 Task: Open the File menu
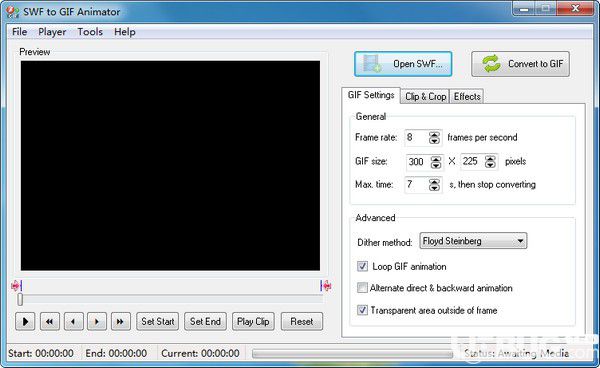click(x=20, y=32)
